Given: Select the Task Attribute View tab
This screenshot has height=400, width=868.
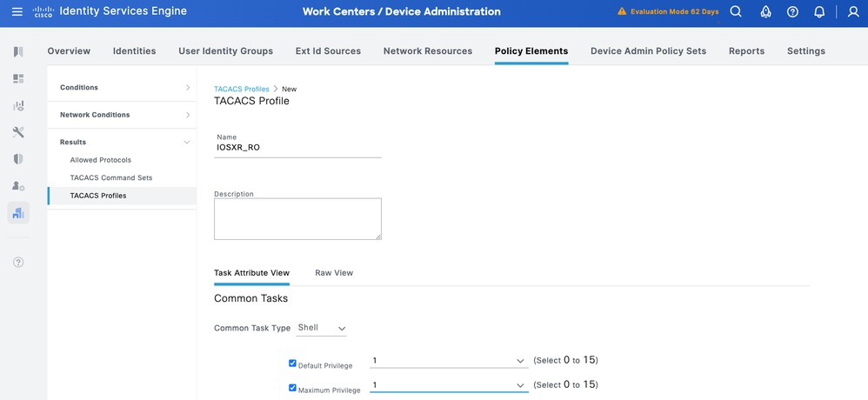Looking at the screenshot, I should pos(252,273).
